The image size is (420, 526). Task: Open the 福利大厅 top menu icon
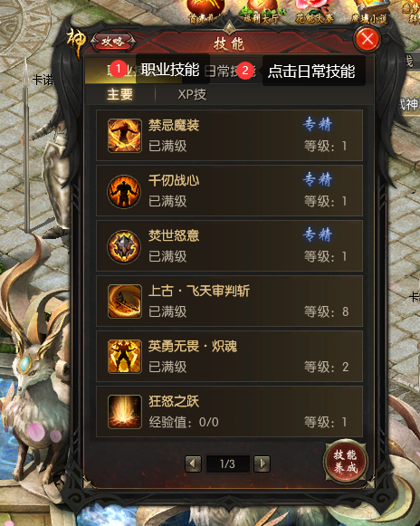(262, 13)
